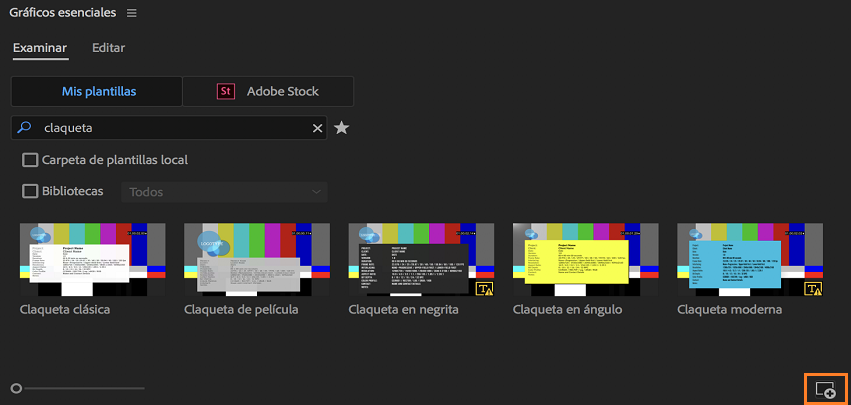
Task: Select the Claqueta en ángulo thumbnail
Action: [586, 260]
